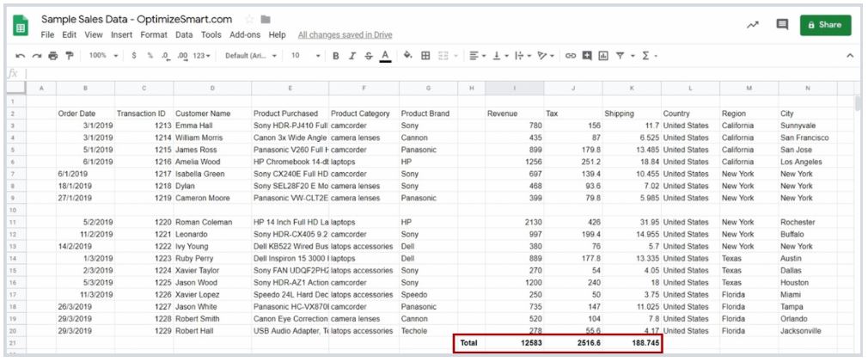868x362 pixels.
Task: Move document with folder icon
Action: (x=266, y=20)
